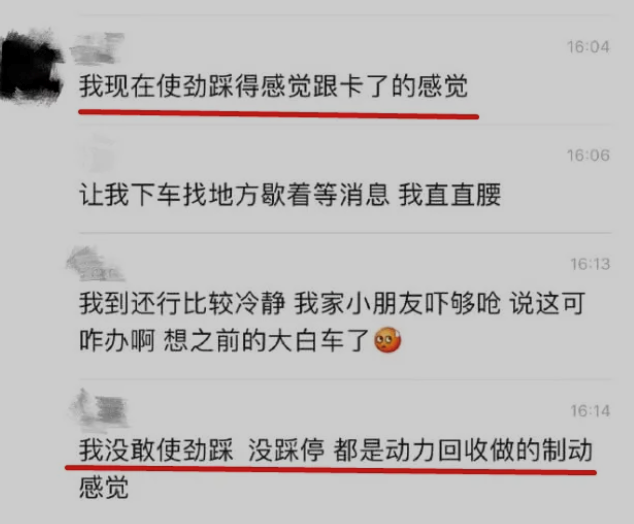Viewport: 634px width, 524px height.
Task: Click the 16:13 timestamp
Action: (x=590, y=264)
